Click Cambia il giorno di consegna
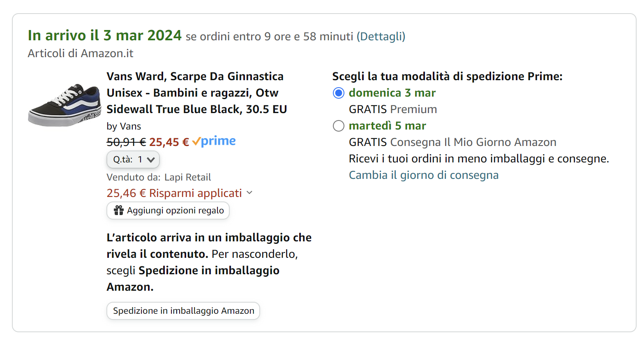Screen dimensions: 644x338 pyautogui.click(x=424, y=175)
